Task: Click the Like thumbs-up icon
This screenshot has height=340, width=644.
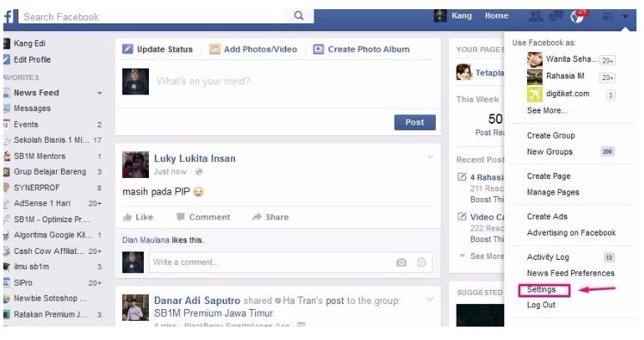Action: point(127,217)
